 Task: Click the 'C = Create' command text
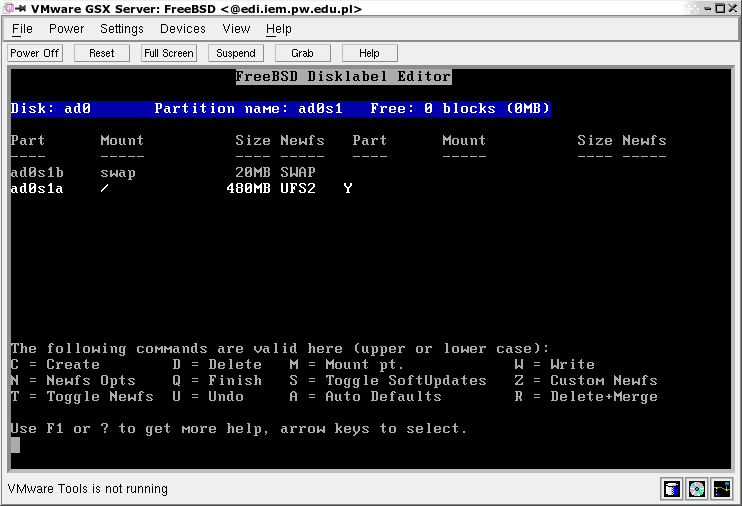pos(55,364)
